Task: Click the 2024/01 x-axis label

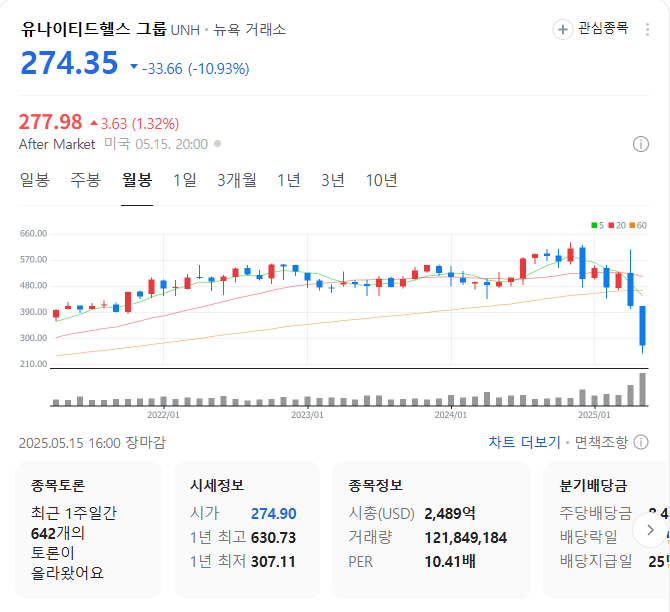Action: tap(451, 415)
